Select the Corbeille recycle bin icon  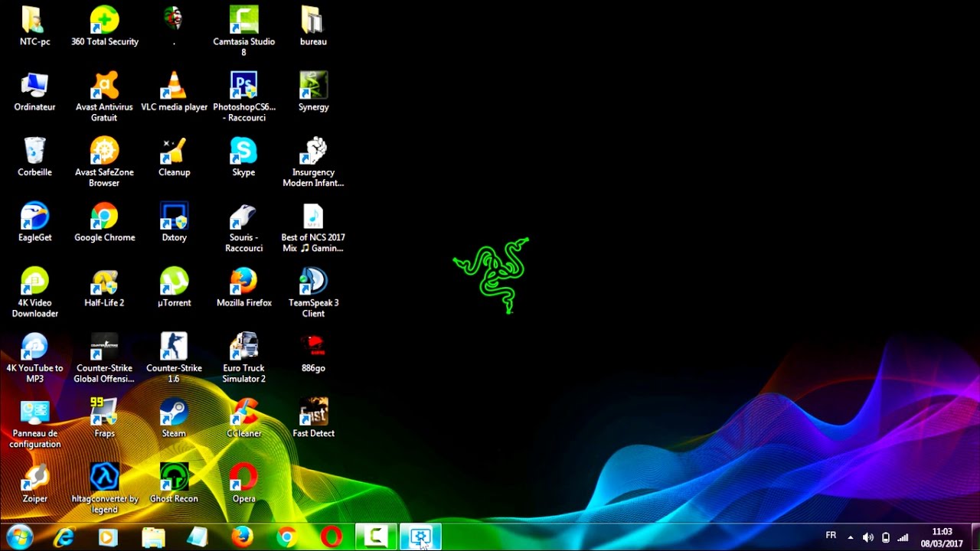tap(34, 157)
